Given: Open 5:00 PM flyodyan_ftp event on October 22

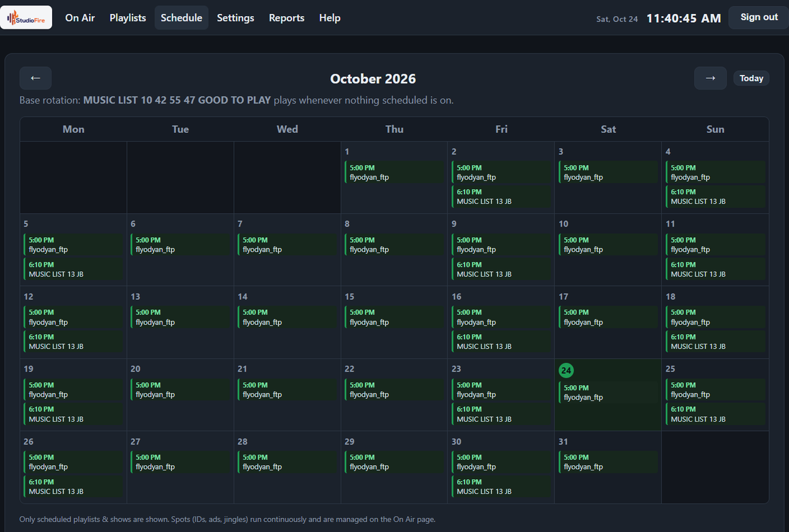Looking at the screenshot, I should pyautogui.click(x=394, y=390).
